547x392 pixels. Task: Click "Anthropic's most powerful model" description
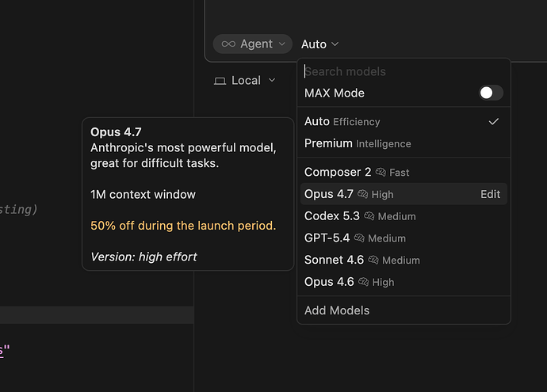[183, 155]
